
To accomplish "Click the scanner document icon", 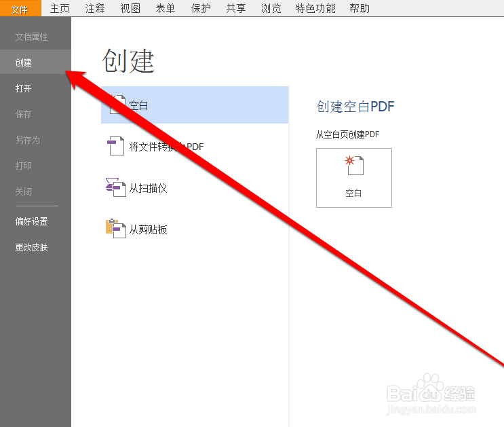I will tap(116, 187).
